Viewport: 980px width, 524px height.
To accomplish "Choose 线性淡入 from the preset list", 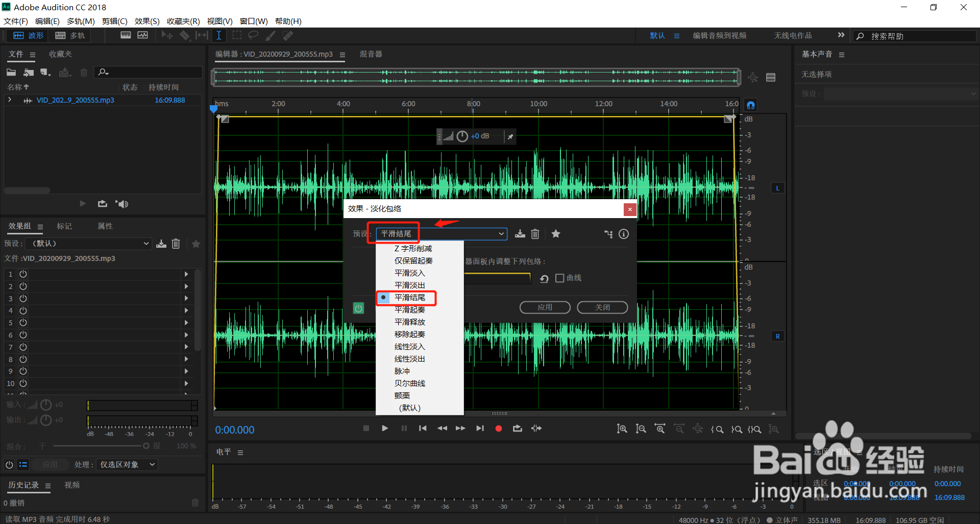I will click(x=410, y=347).
